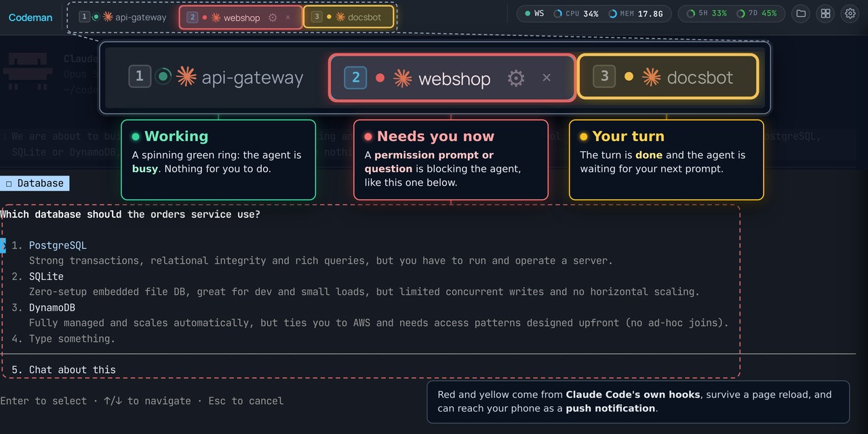Click the Codeman logo
The height and width of the screenshot is (434, 868).
[31, 18]
